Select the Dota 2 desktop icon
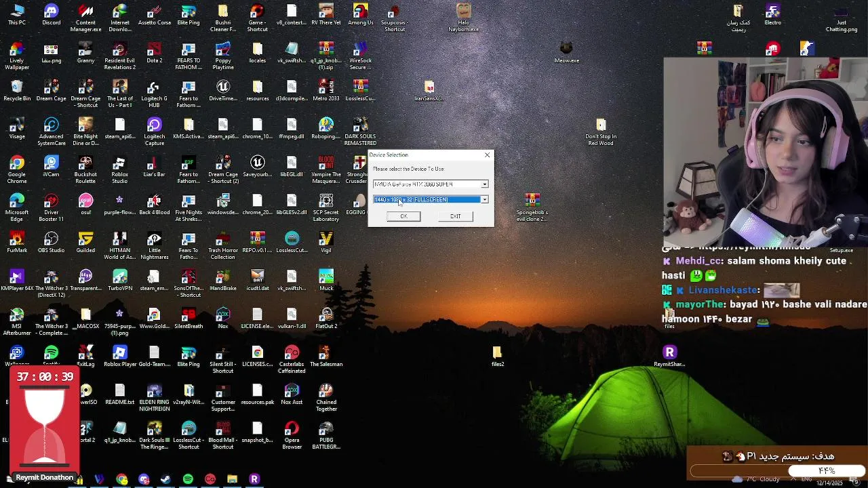This screenshot has width=868, height=488. [155, 53]
